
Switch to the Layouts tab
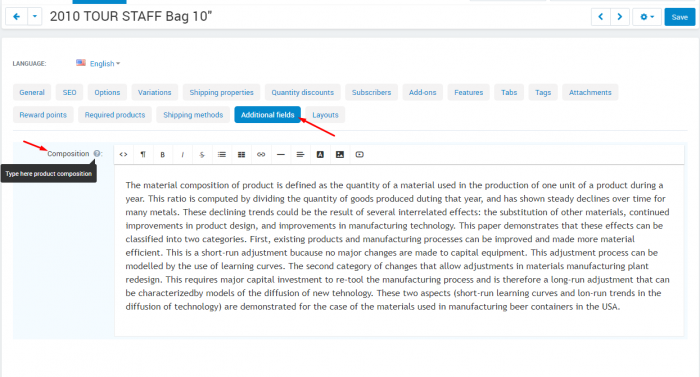325,115
